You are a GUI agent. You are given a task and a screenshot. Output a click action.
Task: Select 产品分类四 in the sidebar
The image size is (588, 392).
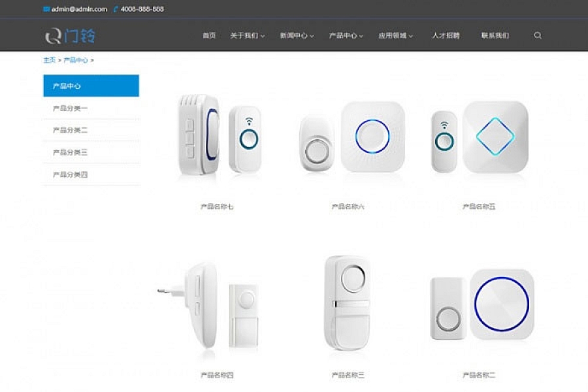tap(91, 174)
